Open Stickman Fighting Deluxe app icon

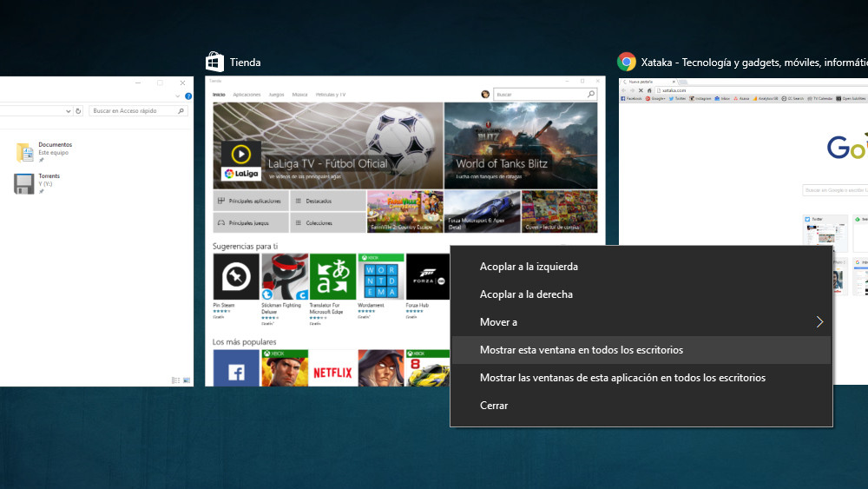pos(285,277)
